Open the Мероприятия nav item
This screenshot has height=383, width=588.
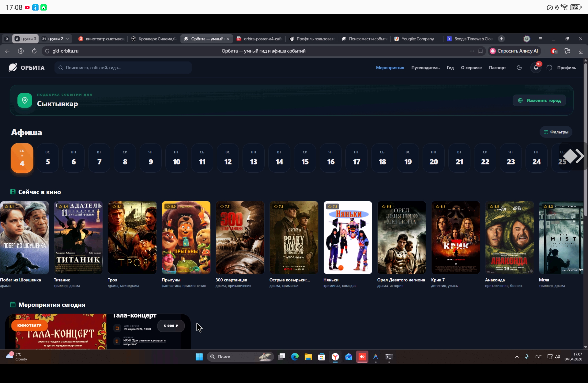coord(390,68)
